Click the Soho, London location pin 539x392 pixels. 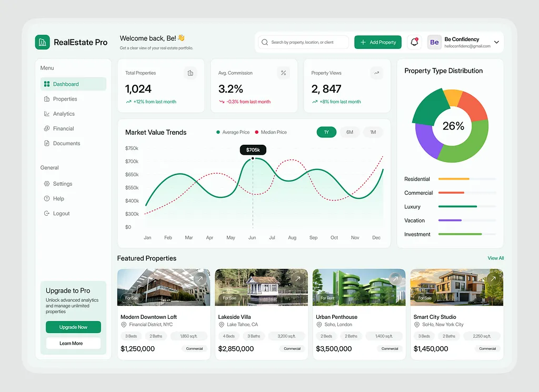tap(319, 325)
